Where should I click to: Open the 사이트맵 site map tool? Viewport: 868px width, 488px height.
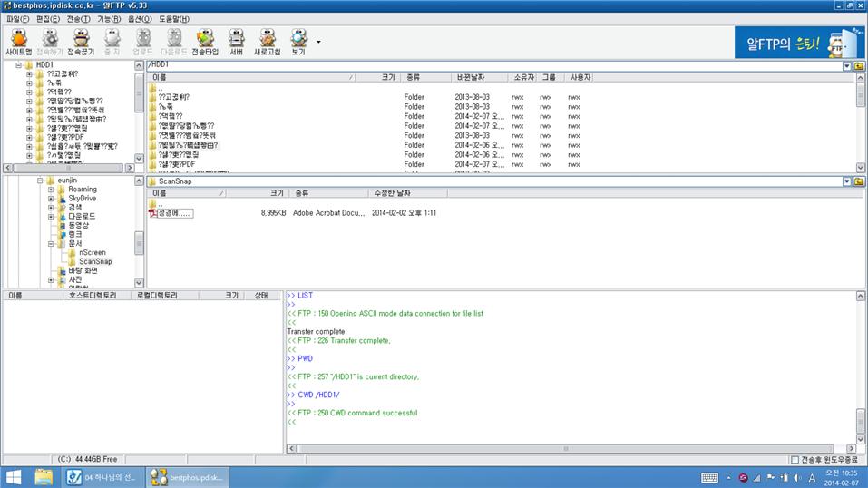19,42
